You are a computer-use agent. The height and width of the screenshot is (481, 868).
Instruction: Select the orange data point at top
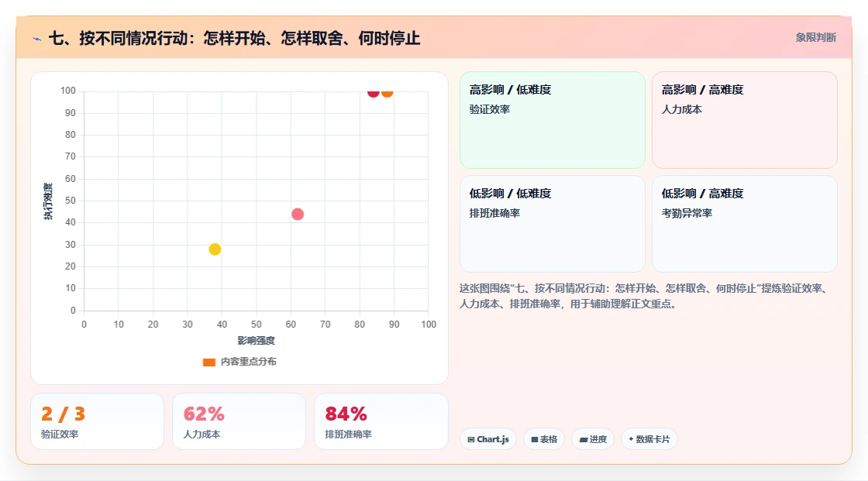tap(387, 93)
